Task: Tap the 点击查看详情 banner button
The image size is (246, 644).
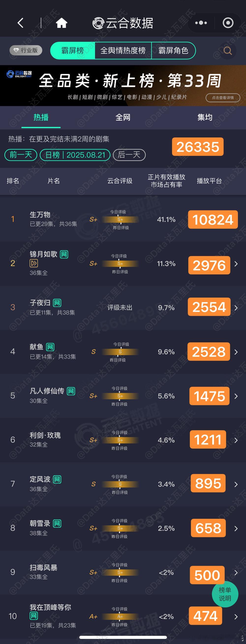Action: [223, 97]
